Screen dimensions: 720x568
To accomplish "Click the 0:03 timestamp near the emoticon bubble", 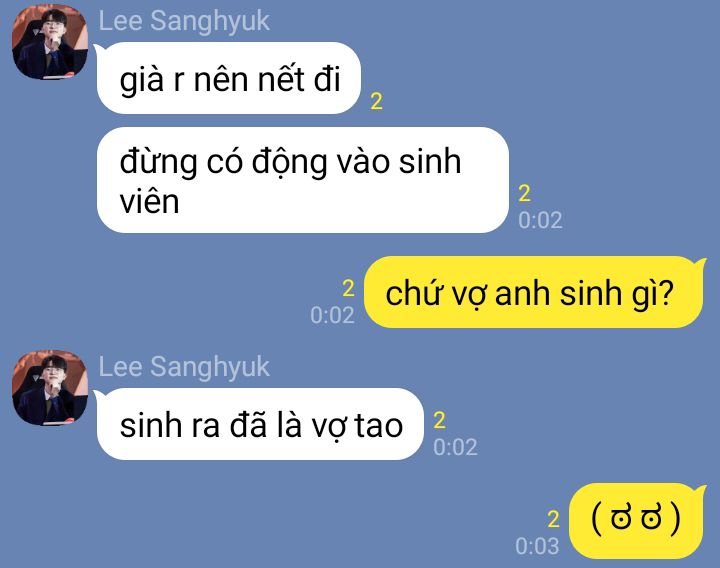I will tap(537, 546).
